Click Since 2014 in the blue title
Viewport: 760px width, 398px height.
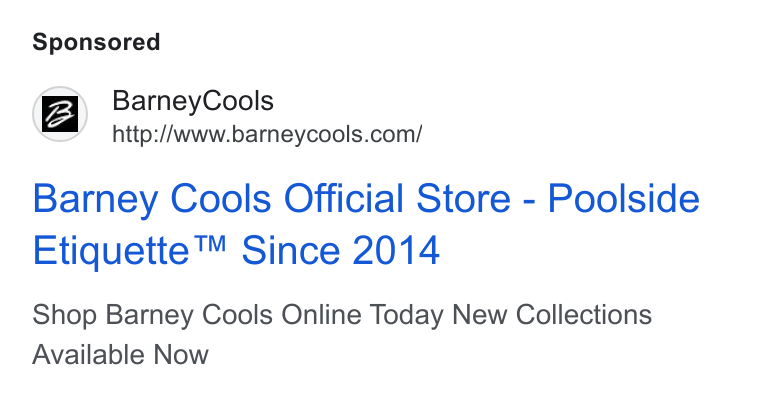pos(340,250)
